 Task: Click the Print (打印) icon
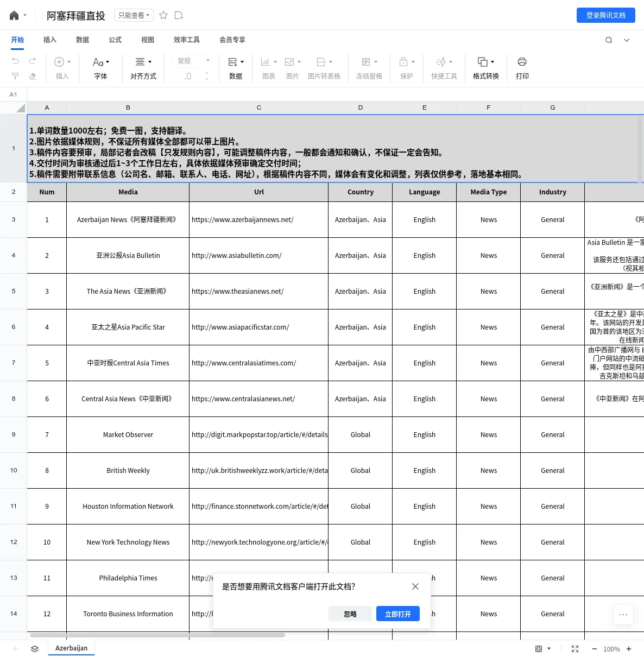[522, 62]
